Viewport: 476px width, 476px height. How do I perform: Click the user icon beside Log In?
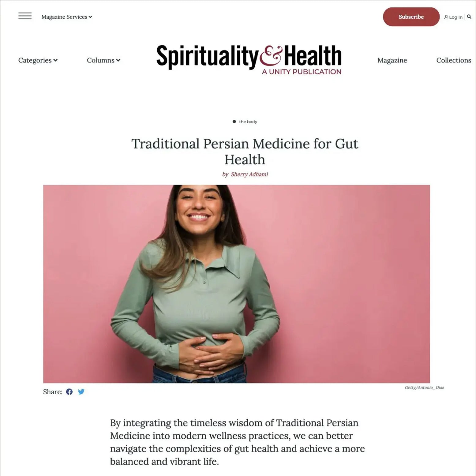[x=446, y=17]
